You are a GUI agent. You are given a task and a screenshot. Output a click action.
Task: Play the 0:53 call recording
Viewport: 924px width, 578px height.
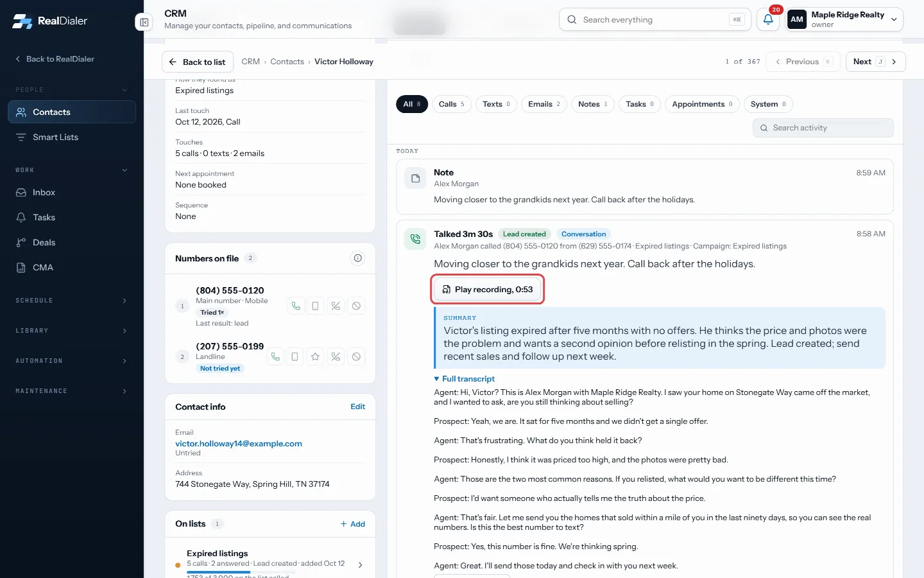point(488,290)
